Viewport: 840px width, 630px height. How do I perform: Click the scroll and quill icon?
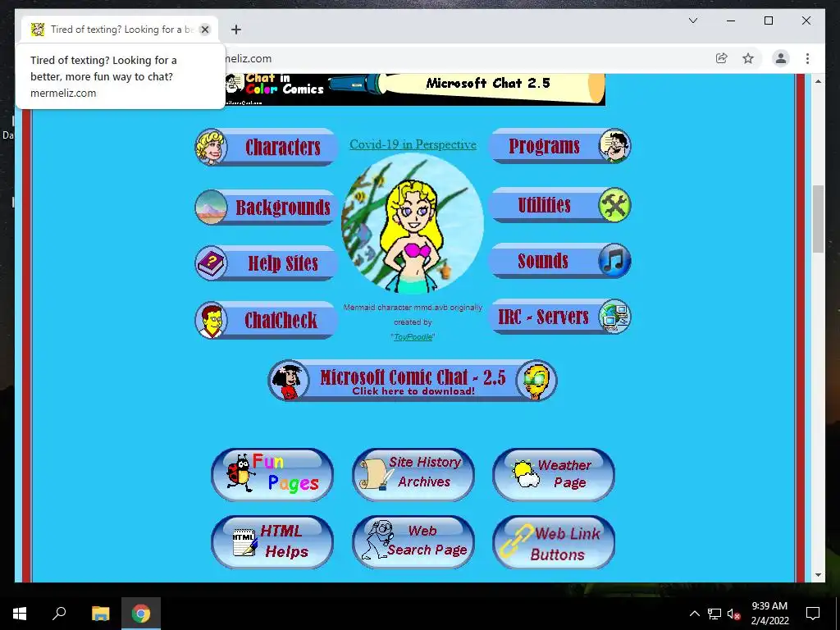click(x=375, y=475)
